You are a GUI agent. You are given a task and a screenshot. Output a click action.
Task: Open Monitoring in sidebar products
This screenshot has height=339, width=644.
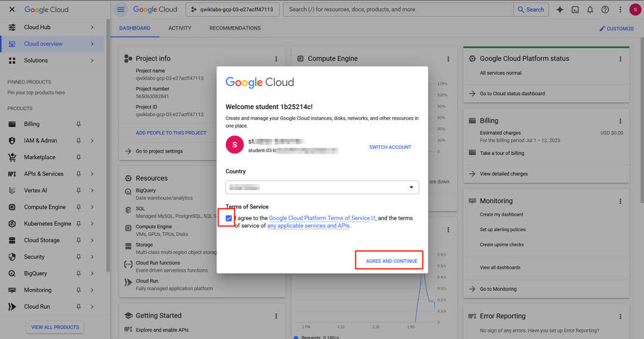click(38, 290)
